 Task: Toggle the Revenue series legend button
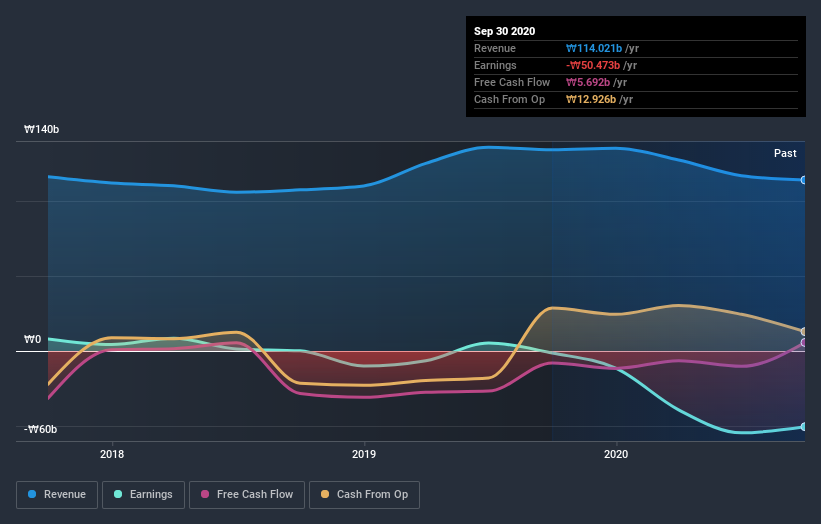(57, 495)
